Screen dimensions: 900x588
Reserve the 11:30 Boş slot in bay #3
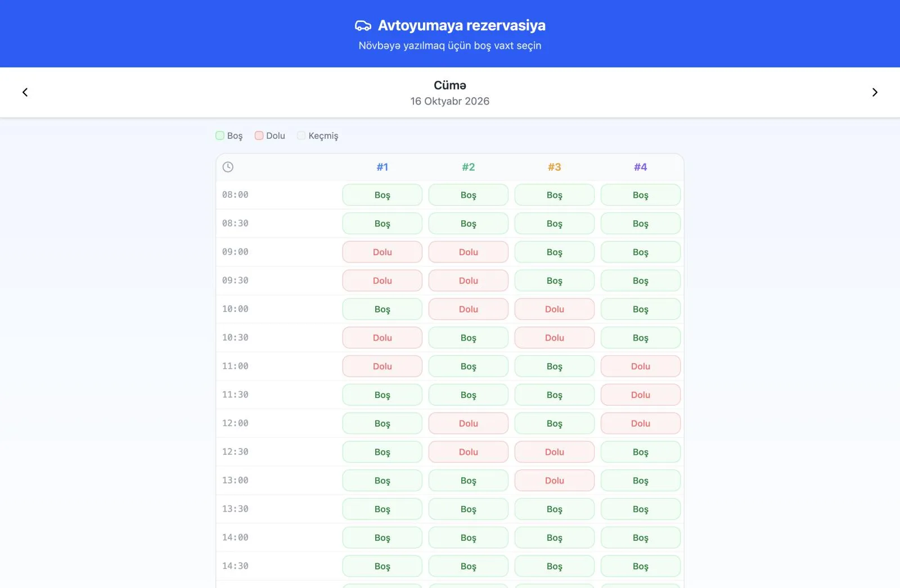coord(555,395)
